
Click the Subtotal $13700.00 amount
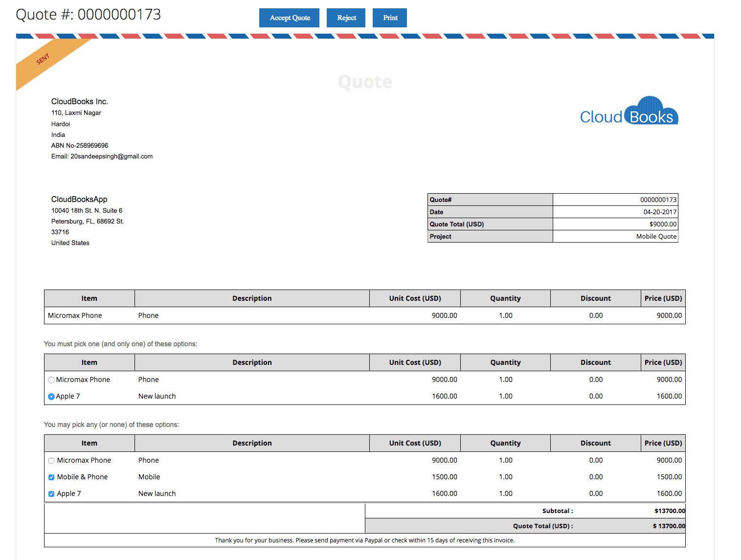(x=669, y=511)
